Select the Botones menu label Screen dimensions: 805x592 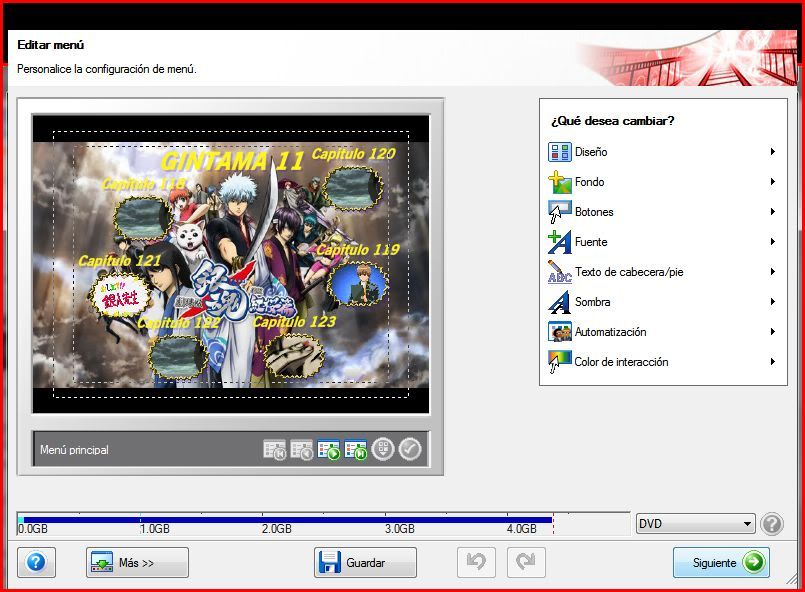[x=594, y=212]
